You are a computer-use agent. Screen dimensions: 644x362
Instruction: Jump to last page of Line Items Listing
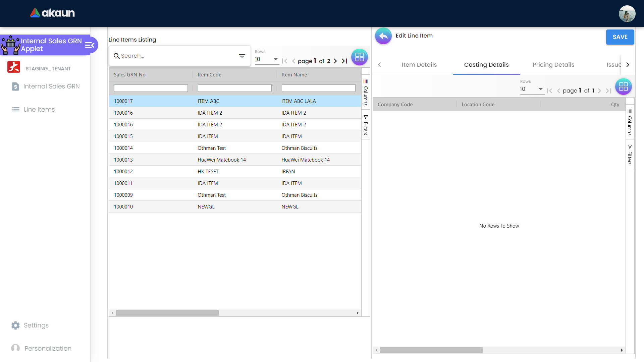344,61
